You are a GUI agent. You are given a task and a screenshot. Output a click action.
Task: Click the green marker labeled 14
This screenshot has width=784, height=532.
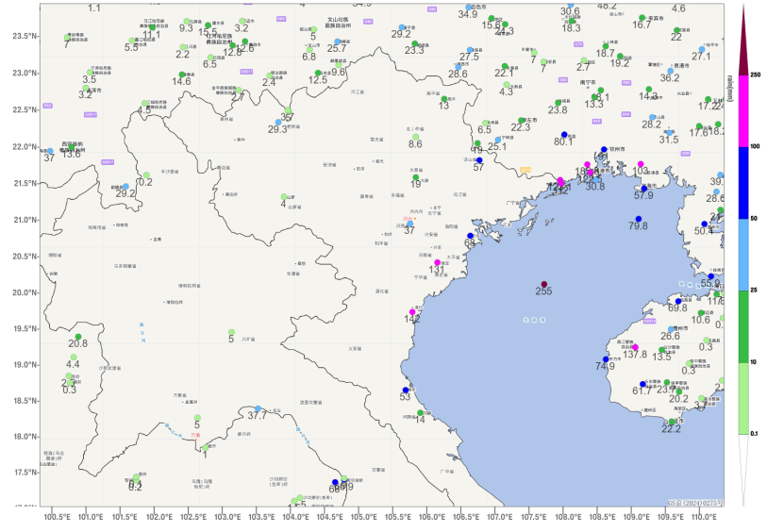[x=421, y=413]
